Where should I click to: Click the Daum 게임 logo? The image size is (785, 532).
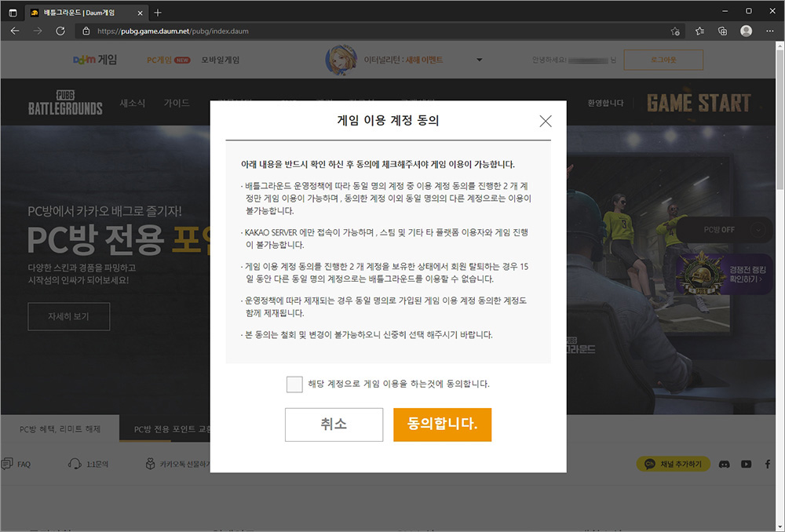[95, 60]
